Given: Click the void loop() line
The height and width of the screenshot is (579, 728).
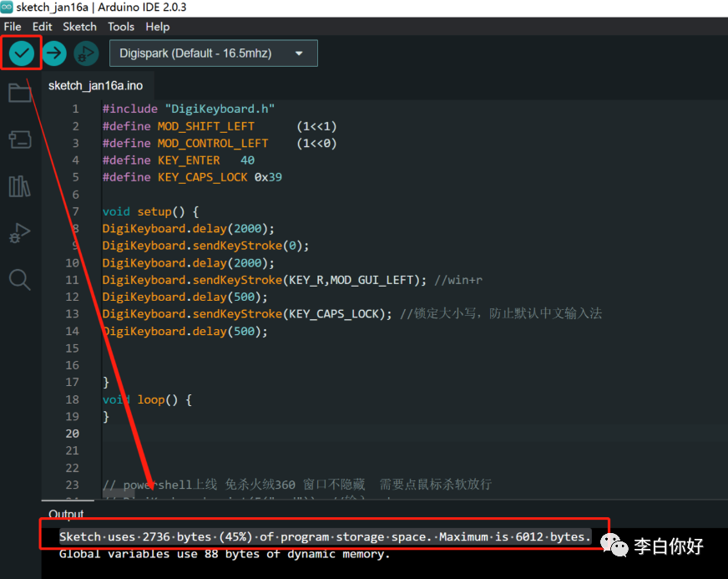Looking at the screenshot, I should tap(147, 399).
